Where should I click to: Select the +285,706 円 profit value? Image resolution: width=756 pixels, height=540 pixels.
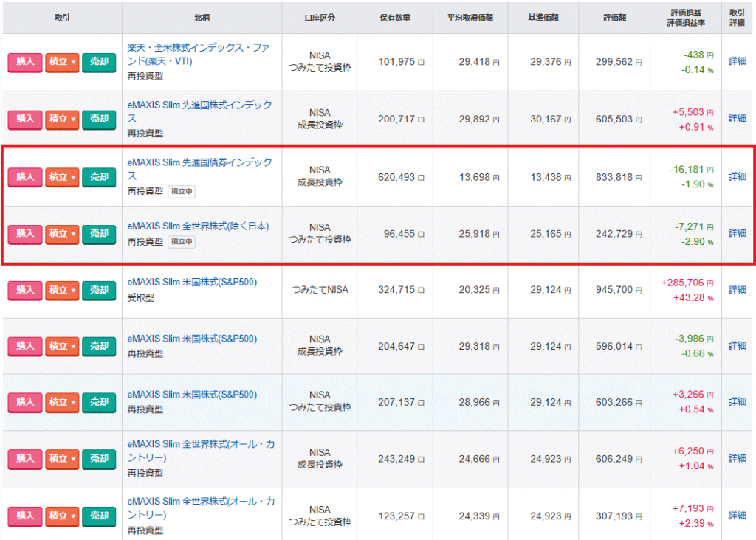click(x=687, y=283)
